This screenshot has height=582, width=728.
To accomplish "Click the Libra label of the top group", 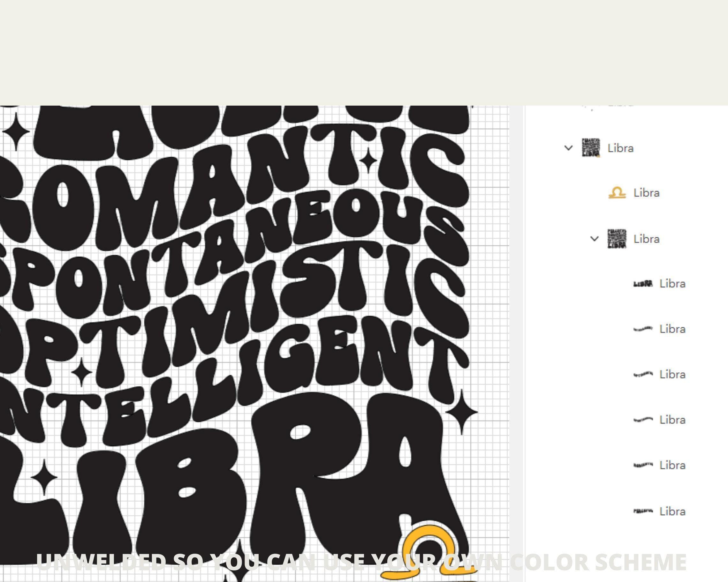I will click(x=621, y=148).
